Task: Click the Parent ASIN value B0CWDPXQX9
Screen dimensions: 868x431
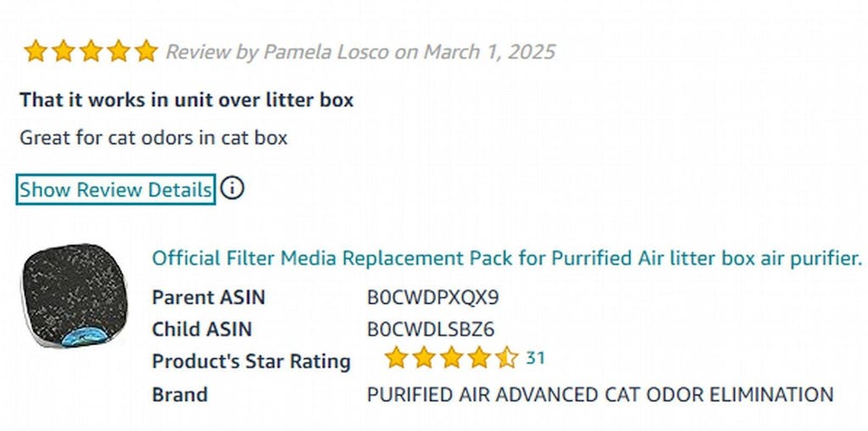Action: point(433,297)
